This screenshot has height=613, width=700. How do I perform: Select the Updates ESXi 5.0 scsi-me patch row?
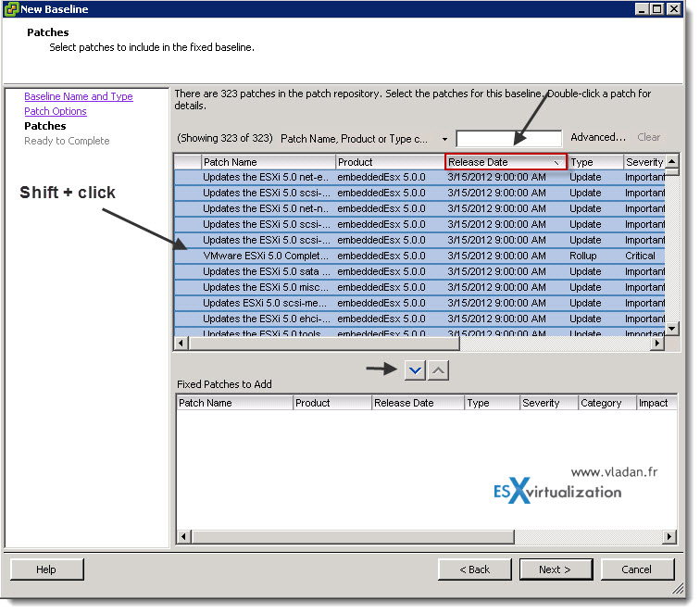click(419, 303)
